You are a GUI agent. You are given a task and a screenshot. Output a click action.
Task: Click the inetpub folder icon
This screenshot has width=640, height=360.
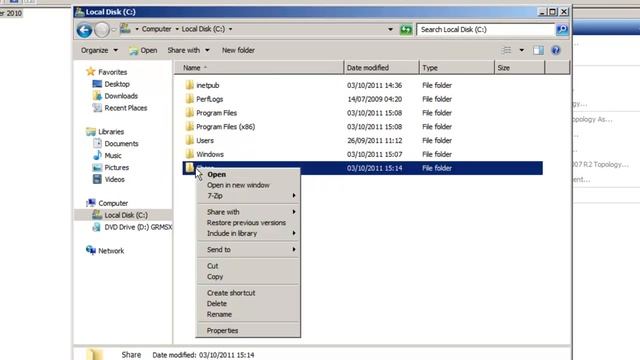(189, 85)
